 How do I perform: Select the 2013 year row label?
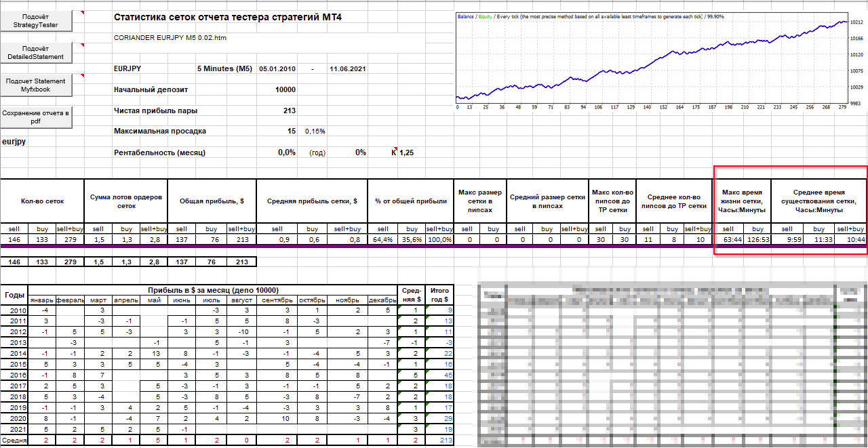pos(14,342)
